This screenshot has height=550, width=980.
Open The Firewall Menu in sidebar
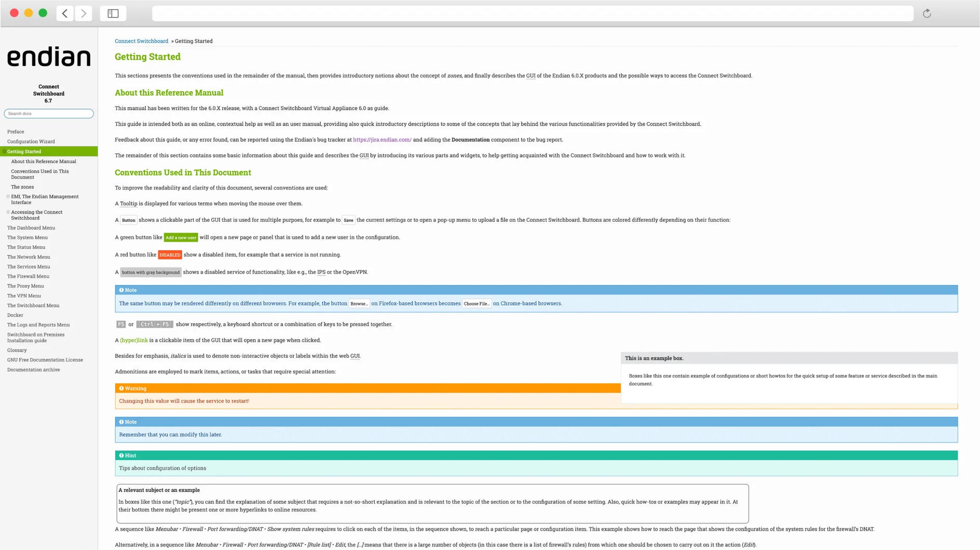pyautogui.click(x=28, y=276)
